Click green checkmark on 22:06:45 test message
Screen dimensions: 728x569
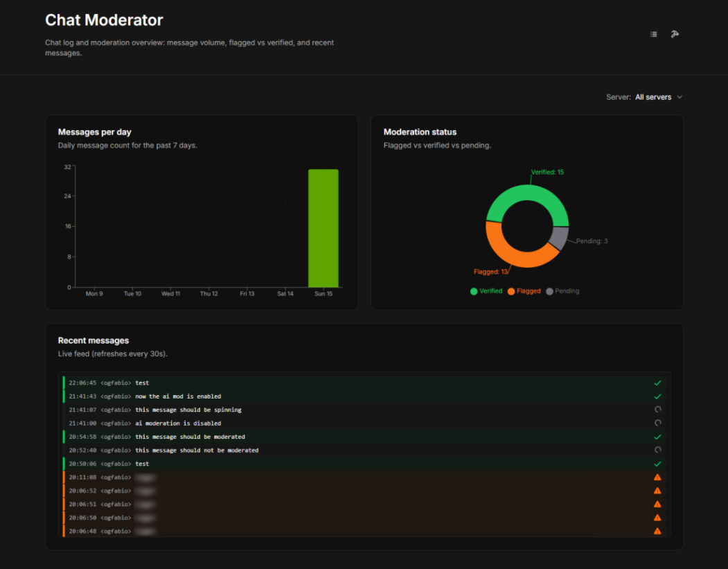pos(657,383)
